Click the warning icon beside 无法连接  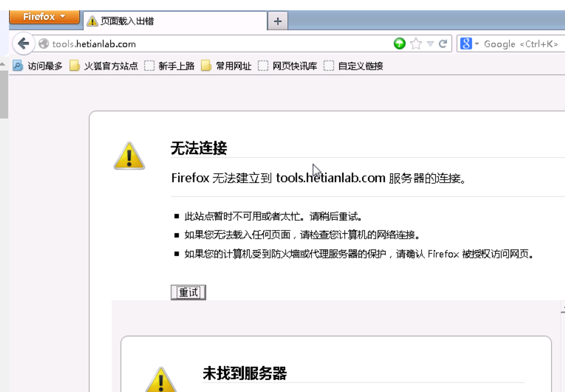click(129, 156)
